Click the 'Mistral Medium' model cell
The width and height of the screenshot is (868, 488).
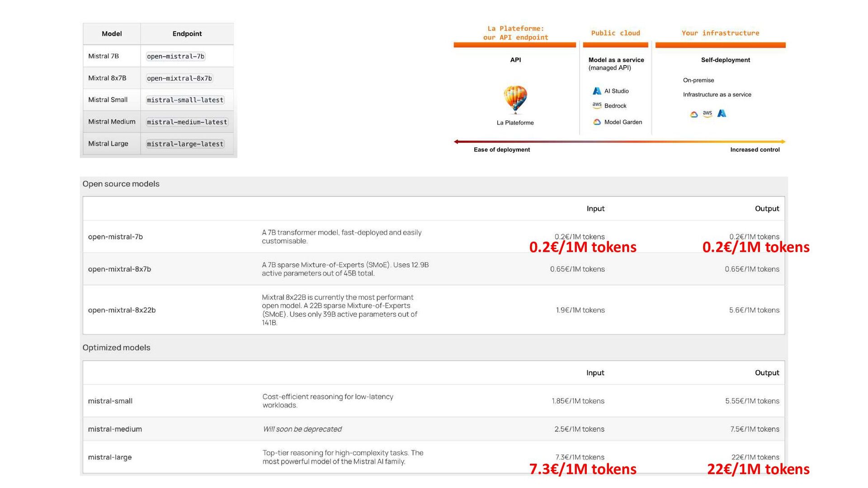(112, 122)
